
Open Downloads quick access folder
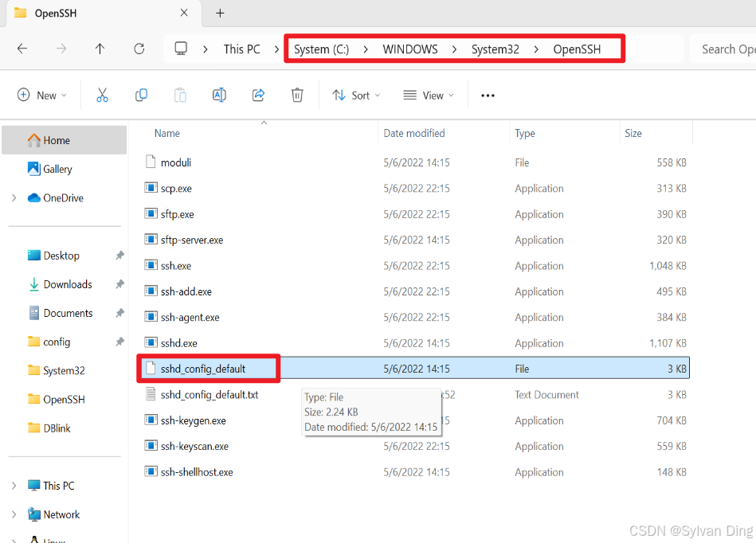coord(68,284)
